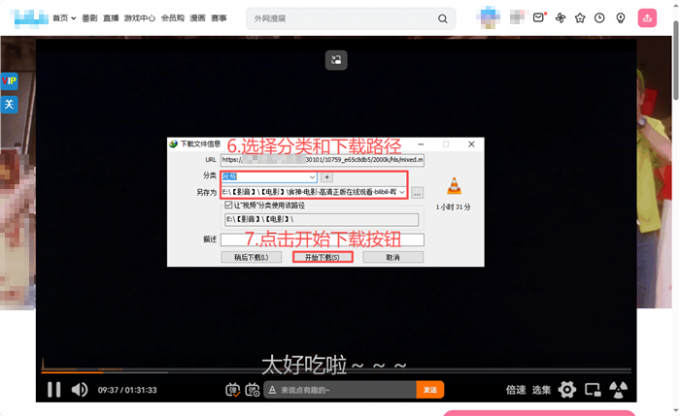Open the 分类 category combo box
The width and height of the screenshot is (680, 416).
pos(269,177)
